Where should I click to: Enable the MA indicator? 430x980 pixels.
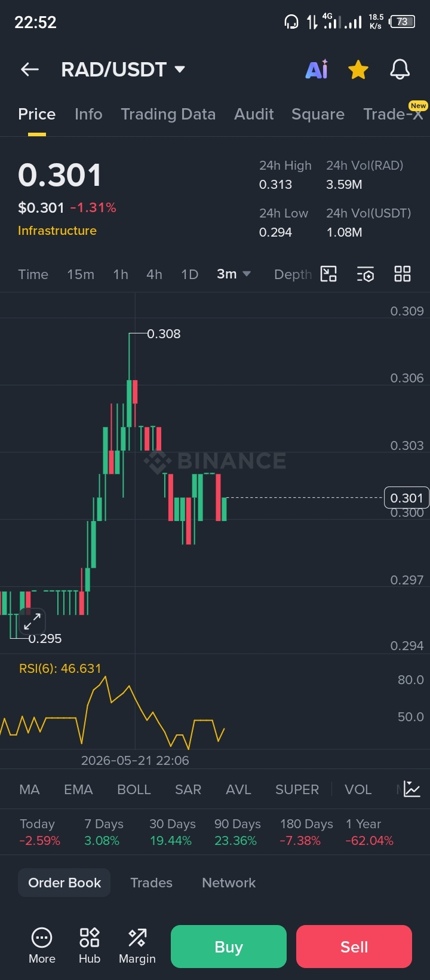pyautogui.click(x=29, y=789)
